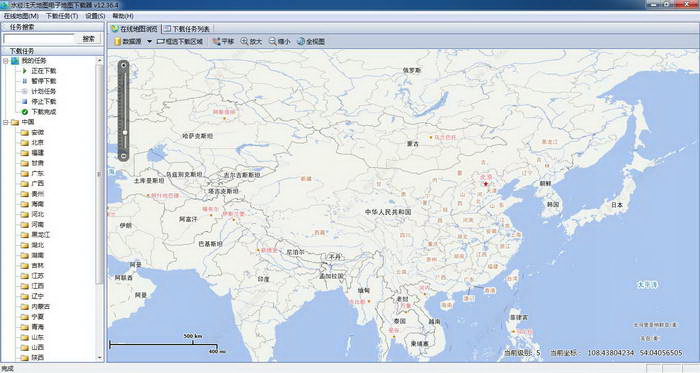The height and width of the screenshot is (373, 700).
Task: Collapse the 我的任务 tree node
Action: tap(6, 61)
